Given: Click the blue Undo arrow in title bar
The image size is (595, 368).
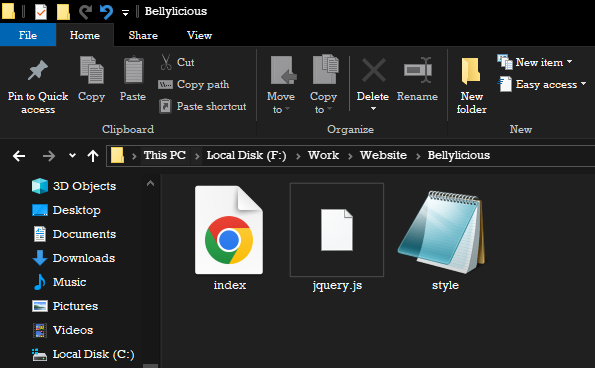Looking at the screenshot, I should (x=106, y=12).
